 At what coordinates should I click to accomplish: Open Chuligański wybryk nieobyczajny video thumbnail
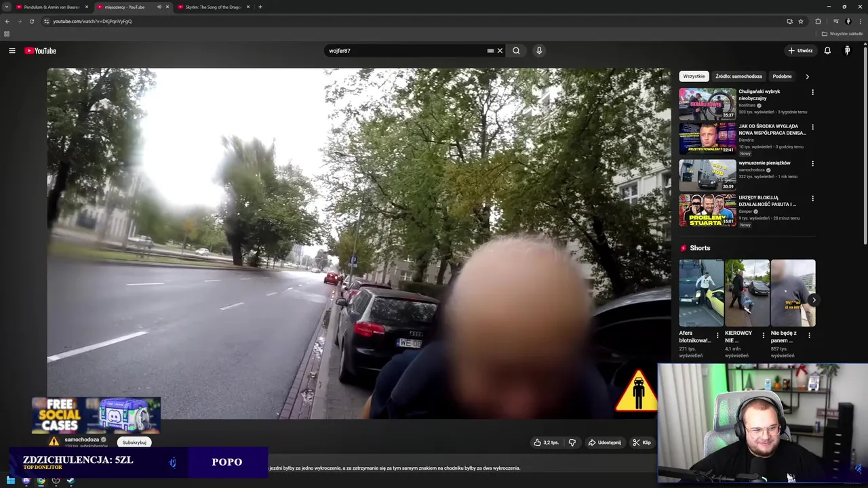707,104
